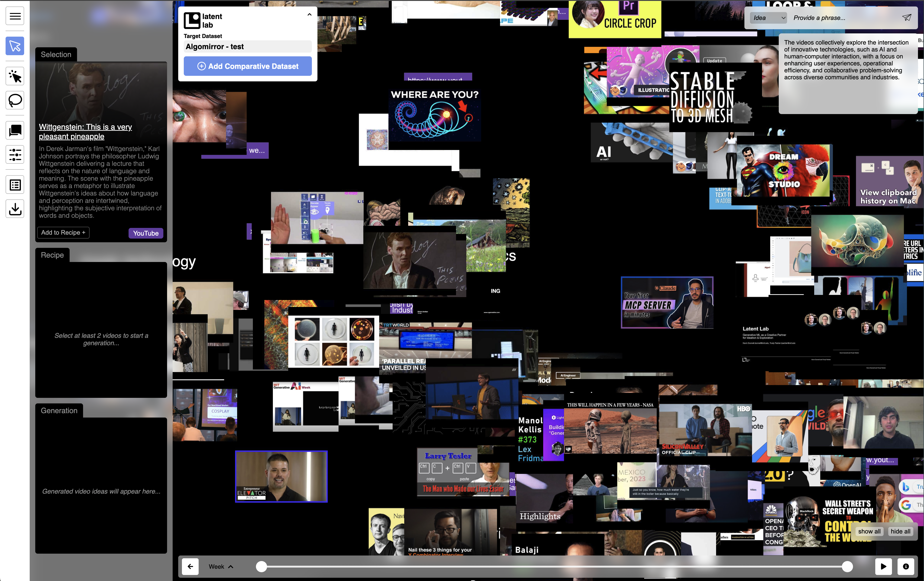Open the filter sliders panel
The image size is (924, 581).
pos(15,155)
